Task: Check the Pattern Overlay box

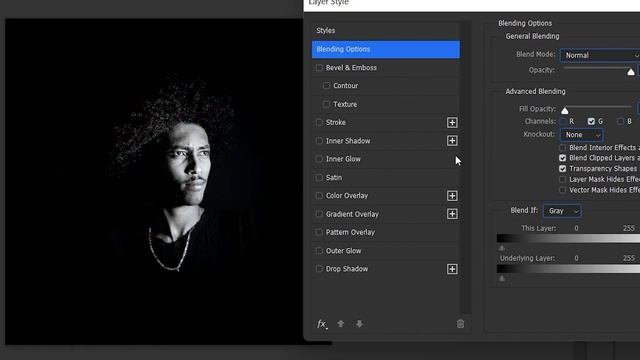Action: click(319, 232)
